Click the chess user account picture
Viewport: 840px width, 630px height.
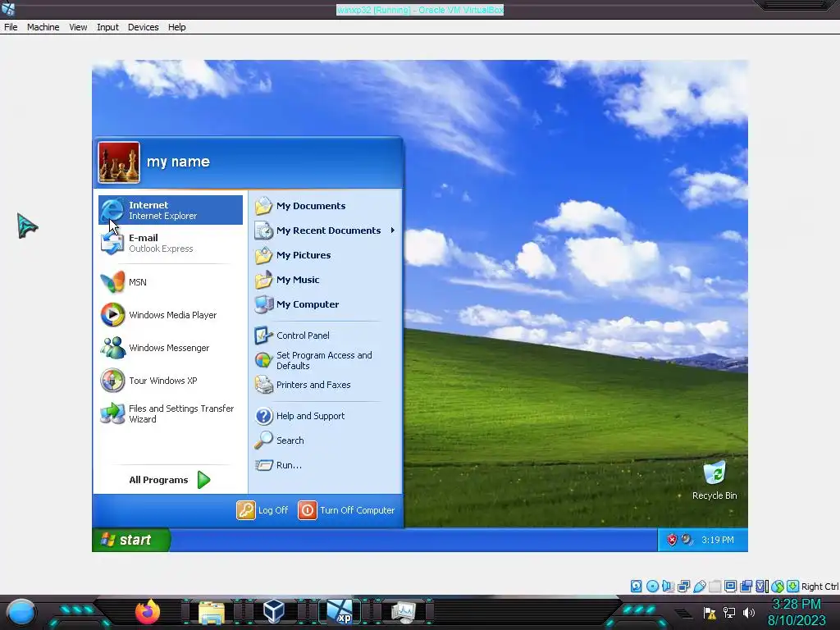(119, 162)
